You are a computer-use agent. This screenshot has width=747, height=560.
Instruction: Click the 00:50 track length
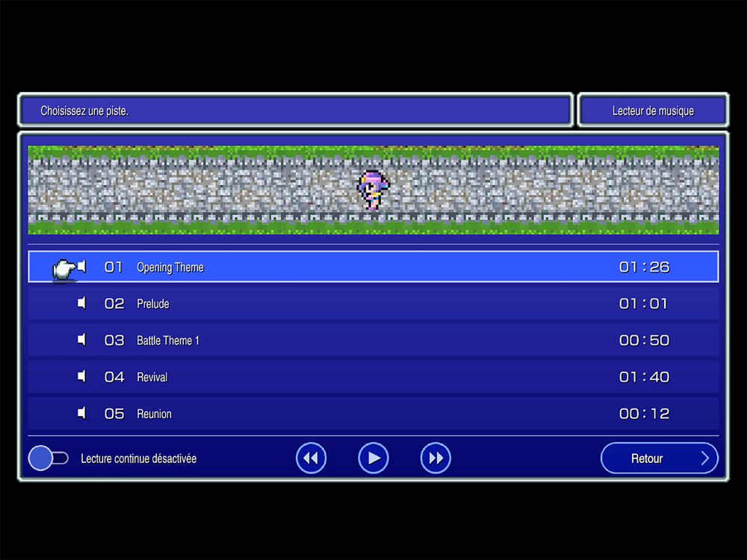tap(644, 340)
